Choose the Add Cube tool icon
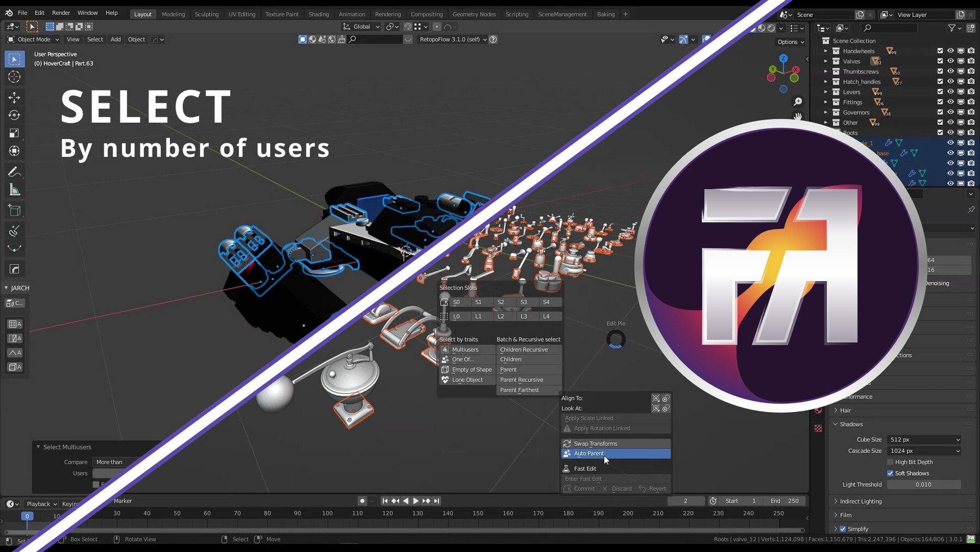The height and width of the screenshot is (552, 980). pos(15,211)
